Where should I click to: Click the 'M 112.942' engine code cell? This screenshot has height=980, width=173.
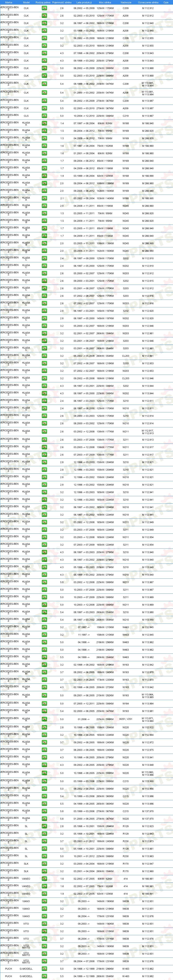pyautogui.click(x=148, y=665)
